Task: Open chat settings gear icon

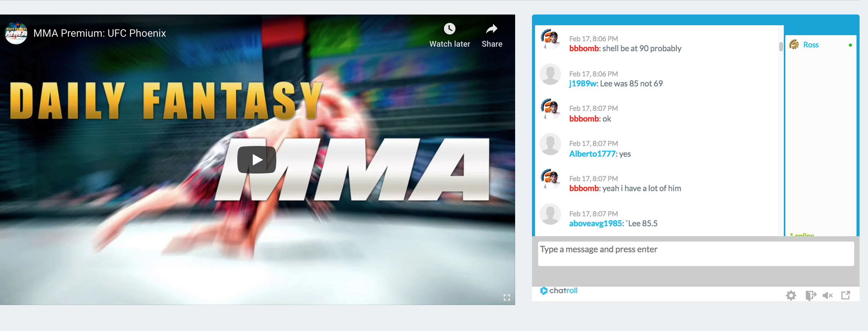Action: coord(791,295)
